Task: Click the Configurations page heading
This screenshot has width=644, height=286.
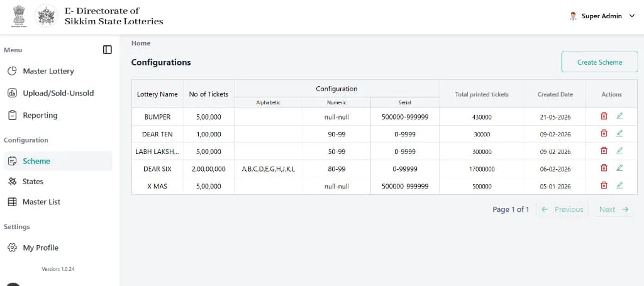Action: click(161, 62)
